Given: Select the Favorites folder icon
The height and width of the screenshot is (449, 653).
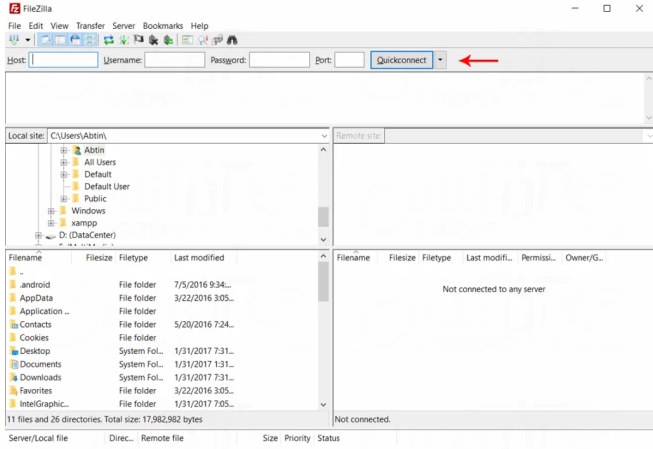Looking at the screenshot, I should [x=14, y=391].
